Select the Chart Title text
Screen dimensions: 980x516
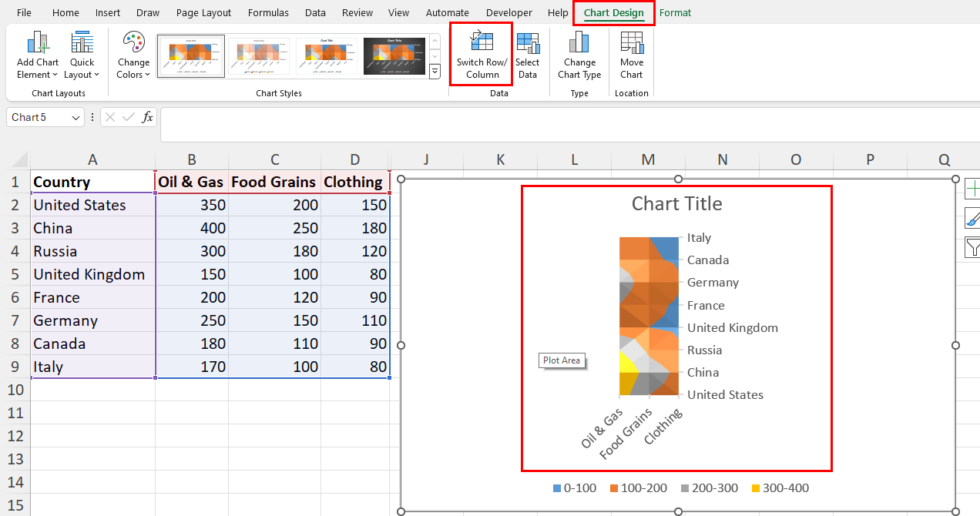677,204
